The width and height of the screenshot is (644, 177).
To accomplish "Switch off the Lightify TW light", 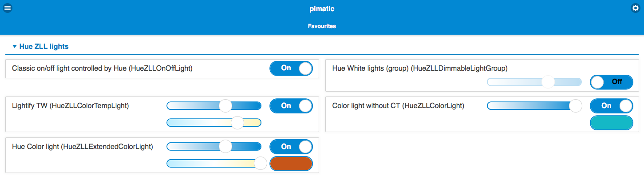I will click(x=291, y=106).
